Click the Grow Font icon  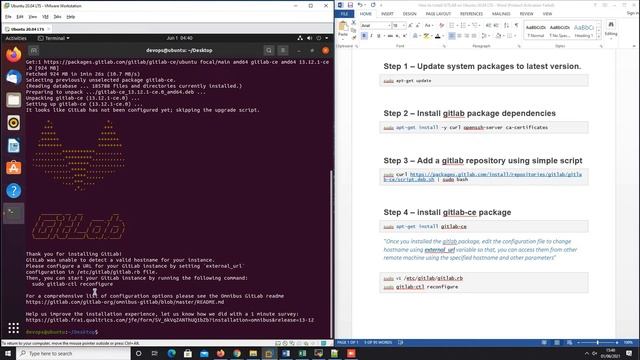click(x=410, y=25)
